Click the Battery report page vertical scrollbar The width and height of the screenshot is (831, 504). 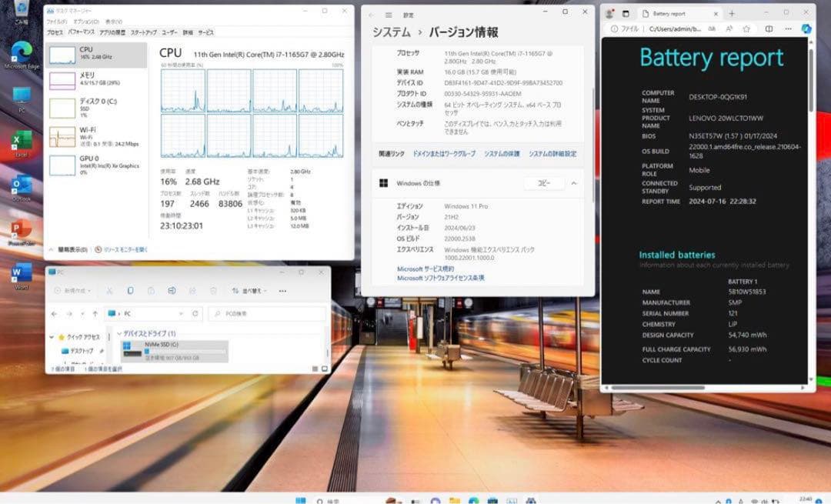pyautogui.click(x=810, y=208)
